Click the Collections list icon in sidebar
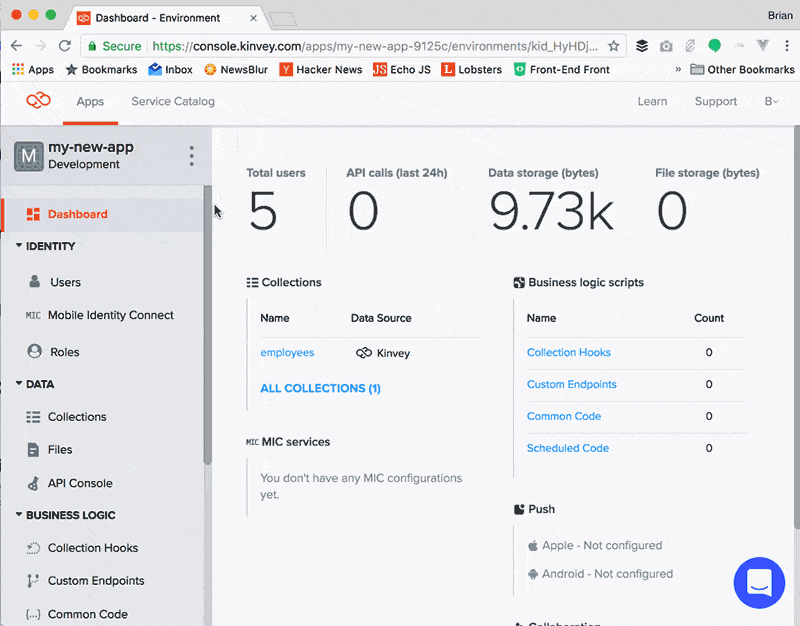Image resolution: width=800 pixels, height=626 pixels. coord(33,417)
